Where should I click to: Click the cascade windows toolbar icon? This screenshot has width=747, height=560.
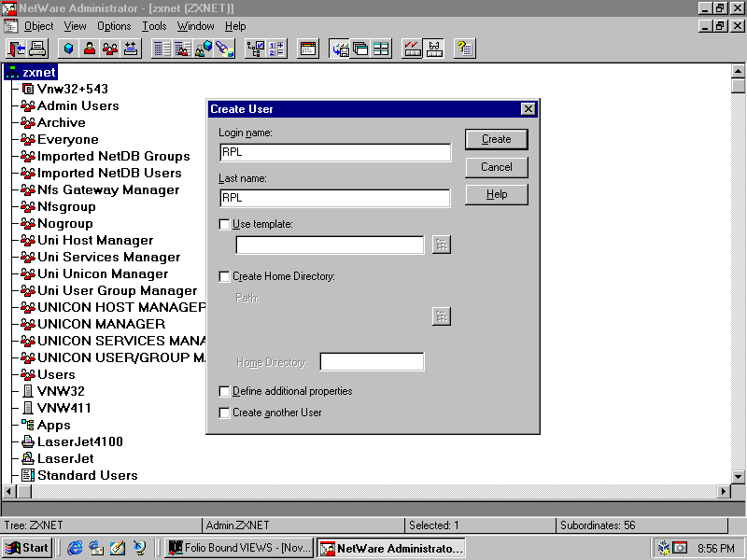pyautogui.click(x=360, y=49)
